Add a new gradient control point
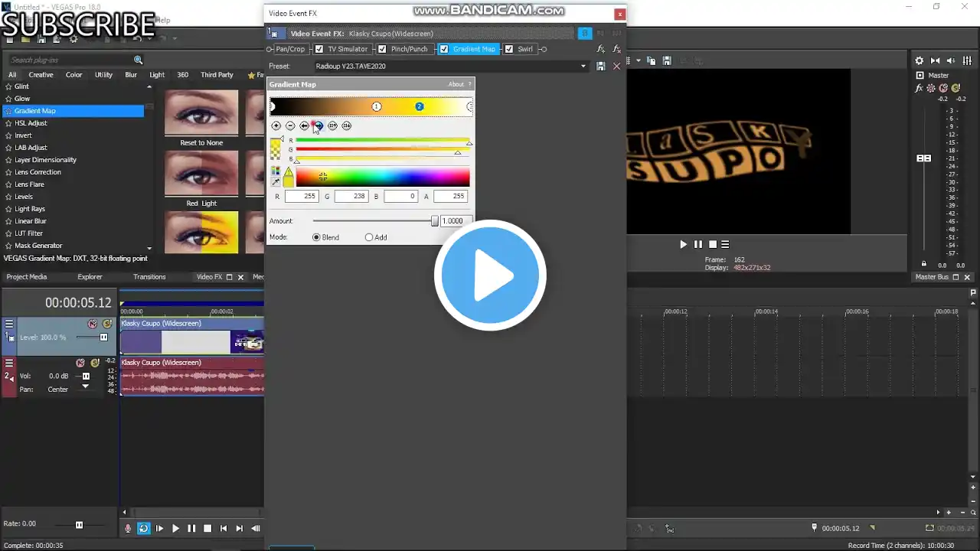This screenshot has height=551, width=980. pyautogui.click(x=276, y=126)
